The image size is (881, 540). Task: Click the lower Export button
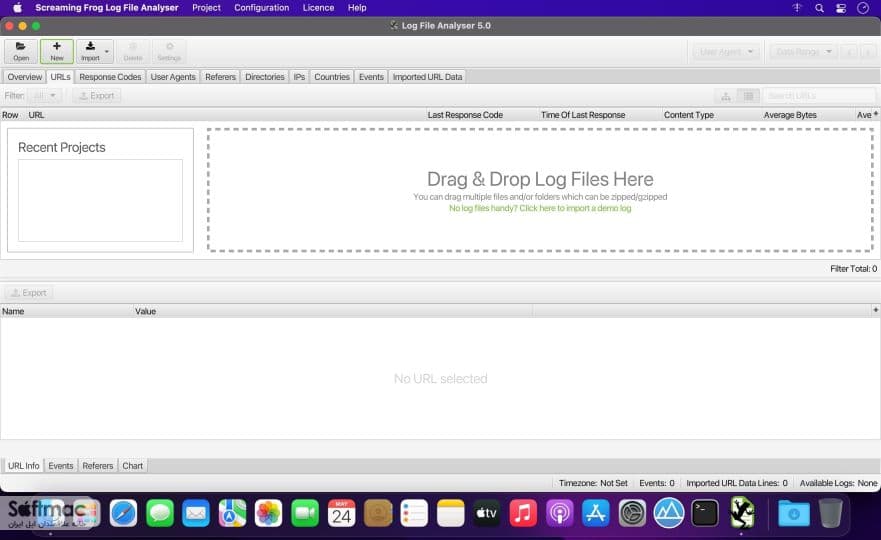[x=29, y=293]
